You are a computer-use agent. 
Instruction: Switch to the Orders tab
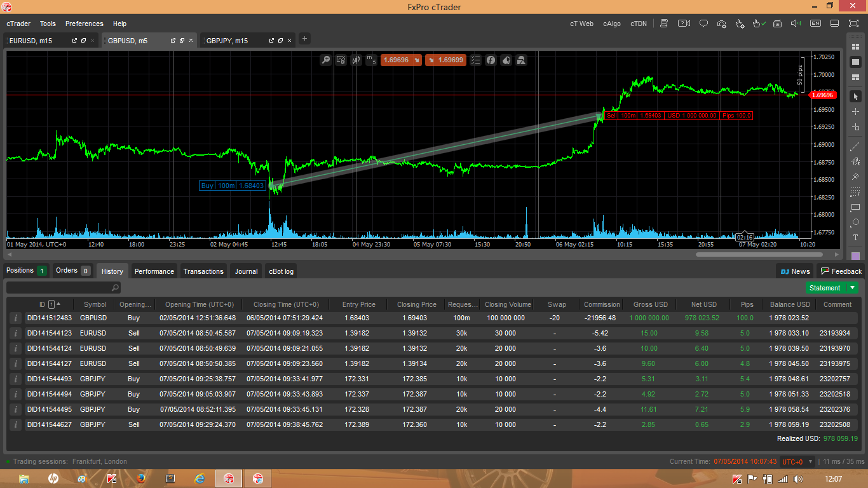coord(73,271)
